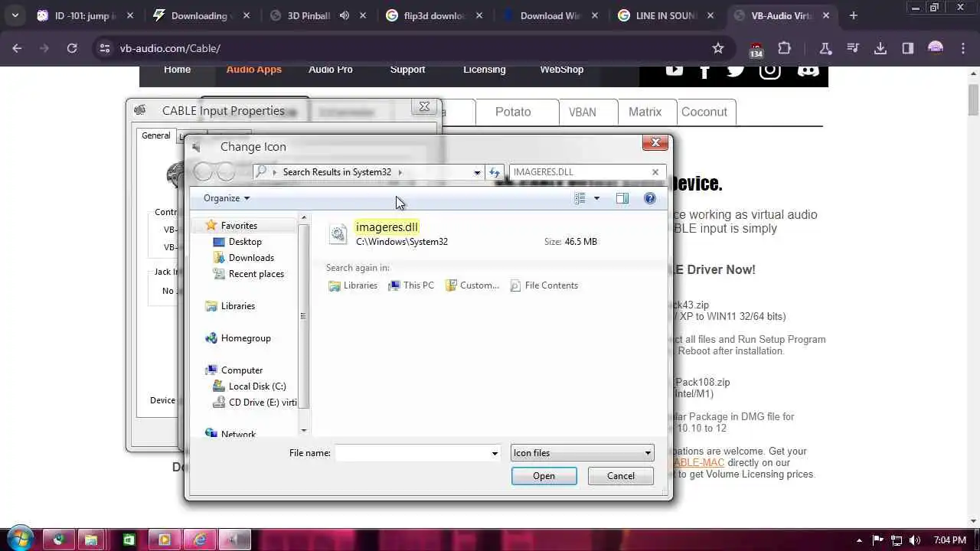The image size is (980, 551).
Task: Select the VBAN tab on the webpage
Action: click(583, 112)
